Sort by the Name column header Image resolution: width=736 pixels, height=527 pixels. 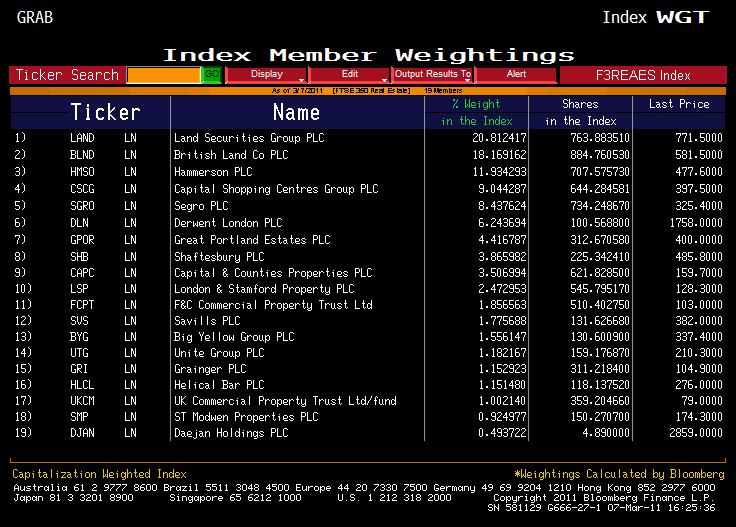(297, 113)
